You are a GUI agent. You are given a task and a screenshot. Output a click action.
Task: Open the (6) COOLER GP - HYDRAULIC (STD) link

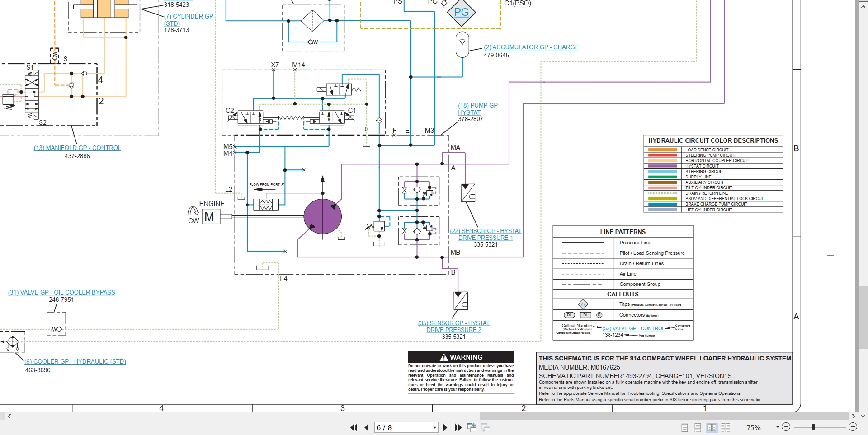[x=75, y=361]
